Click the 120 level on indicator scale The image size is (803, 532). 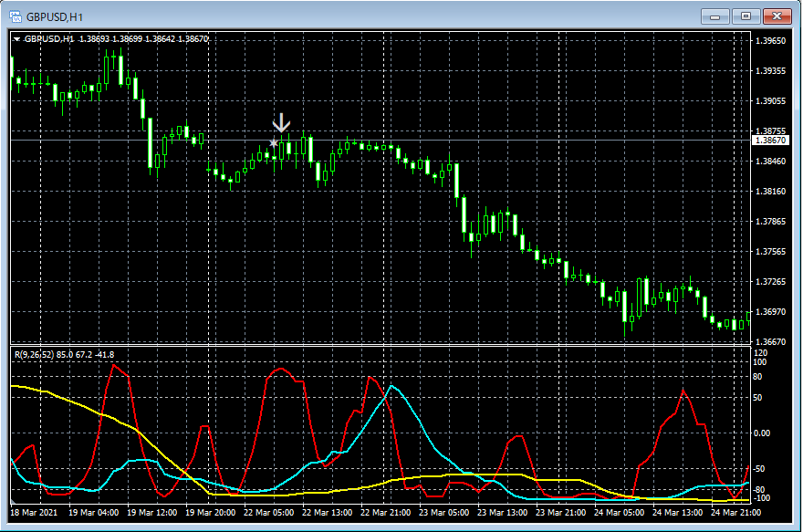(760, 352)
